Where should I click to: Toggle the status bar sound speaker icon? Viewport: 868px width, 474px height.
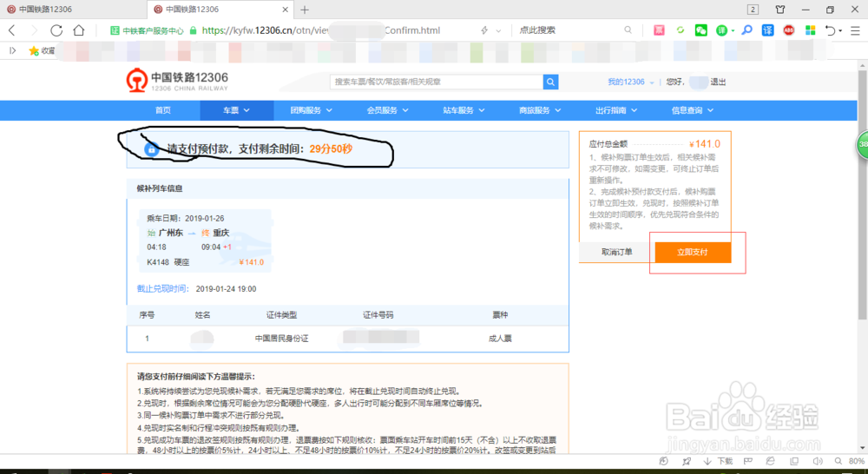pos(817,461)
